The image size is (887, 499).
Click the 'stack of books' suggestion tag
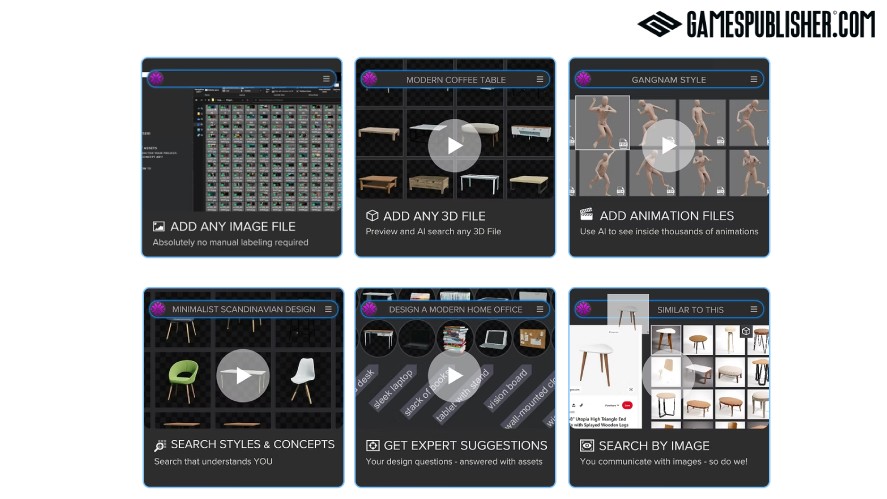click(427, 393)
